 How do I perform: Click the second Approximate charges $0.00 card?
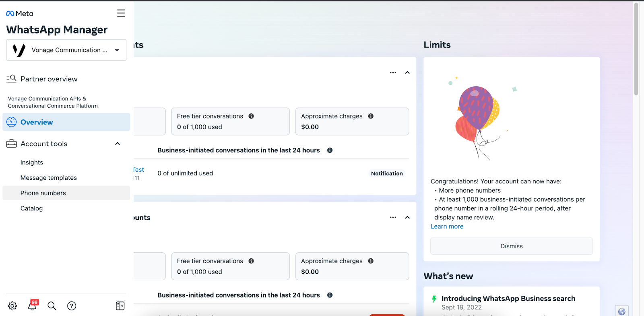[x=352, y=266]
